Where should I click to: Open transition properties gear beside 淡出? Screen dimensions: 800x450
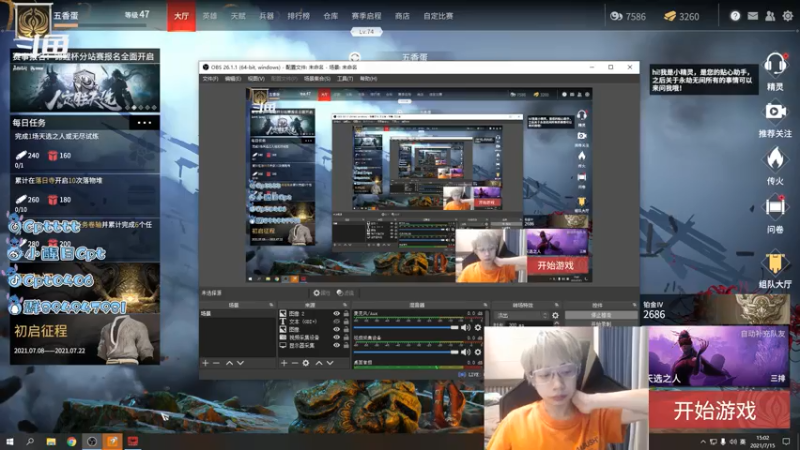click(x=555, y=315)
